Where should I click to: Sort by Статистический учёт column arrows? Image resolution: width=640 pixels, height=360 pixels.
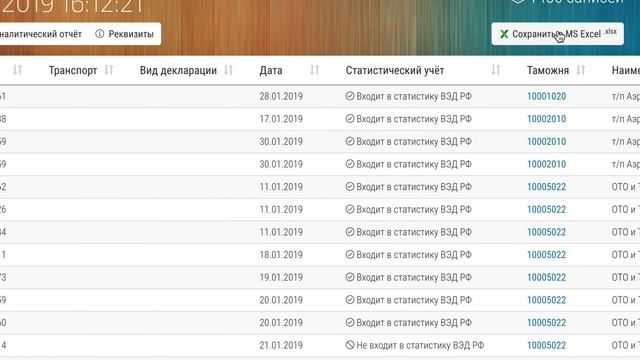[496, 70]
